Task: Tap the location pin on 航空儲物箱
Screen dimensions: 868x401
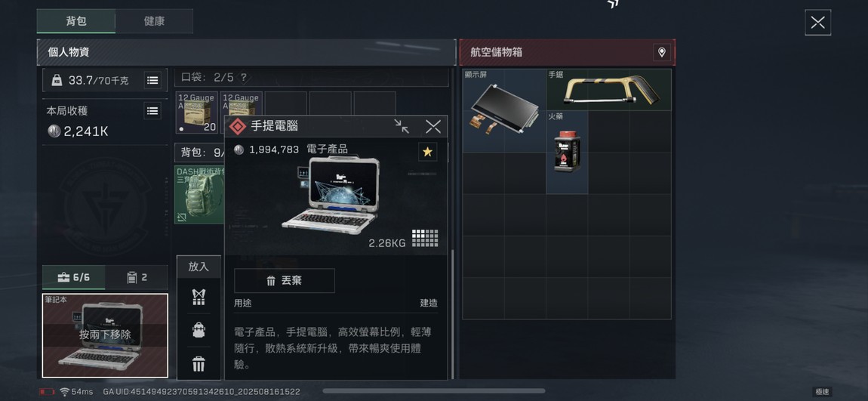Action: pyautogui.click(x=661, y=53)
